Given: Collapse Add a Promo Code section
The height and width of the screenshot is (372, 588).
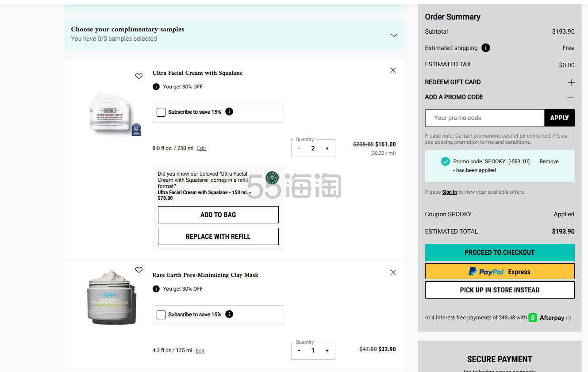Looking at the screenshot, I should click(x=571, y=97).
